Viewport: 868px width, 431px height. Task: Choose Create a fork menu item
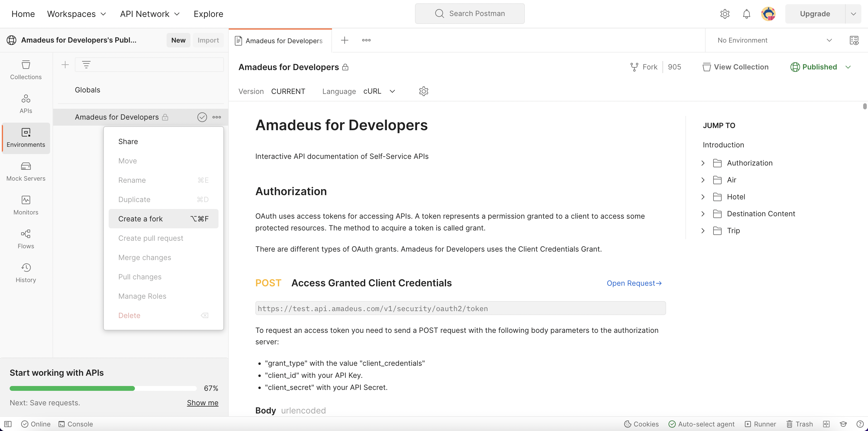point(163,219)
